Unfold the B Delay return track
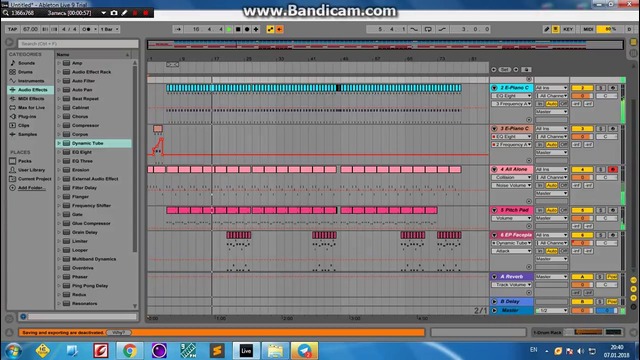The width and height of the screenshot is (640, 360). [494, 302]
